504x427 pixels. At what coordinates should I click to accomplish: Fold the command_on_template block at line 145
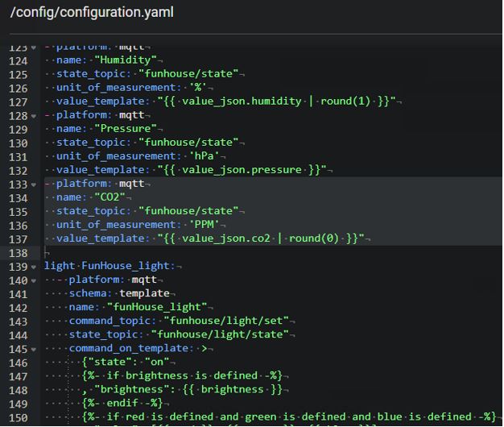(33, 348)
